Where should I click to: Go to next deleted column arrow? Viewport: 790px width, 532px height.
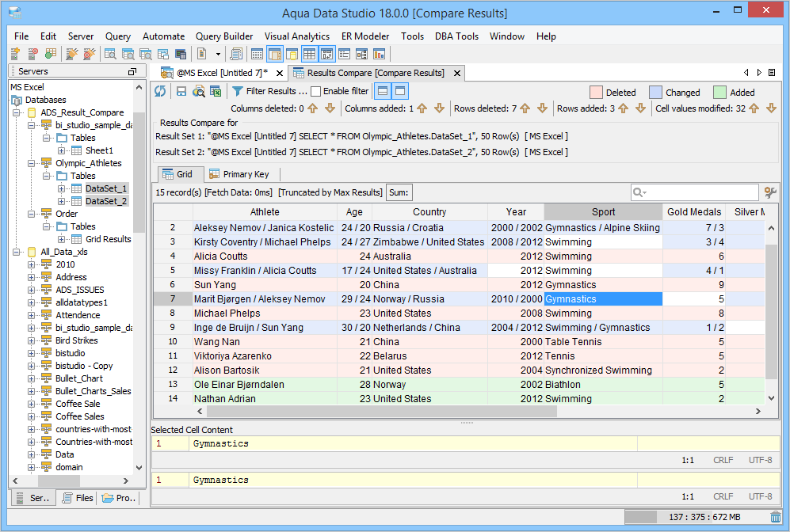(330, 108)
